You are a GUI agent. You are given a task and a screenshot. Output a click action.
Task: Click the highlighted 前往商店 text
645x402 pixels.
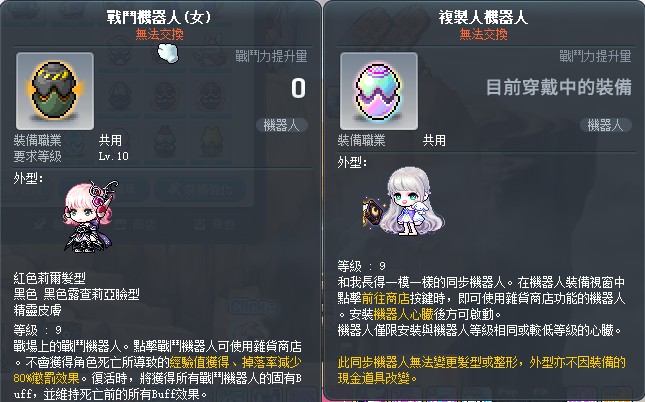pos(385,298)
